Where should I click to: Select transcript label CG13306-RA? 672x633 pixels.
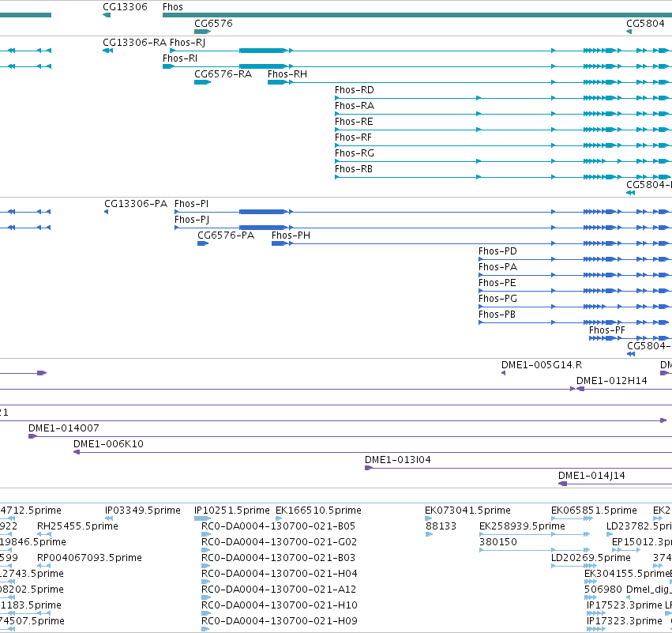(x=134, y=43)
